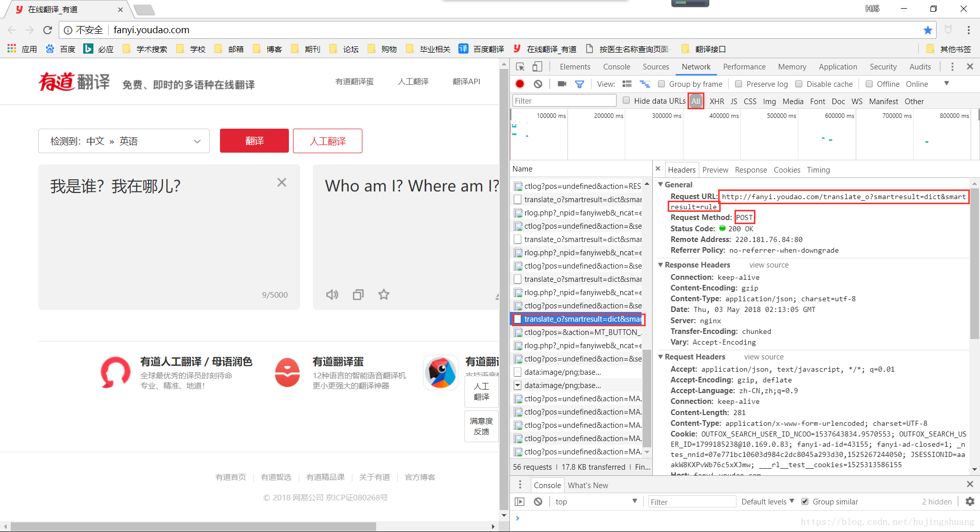
Task: Click 满意度反馈 feedback button
Action: 481,426
